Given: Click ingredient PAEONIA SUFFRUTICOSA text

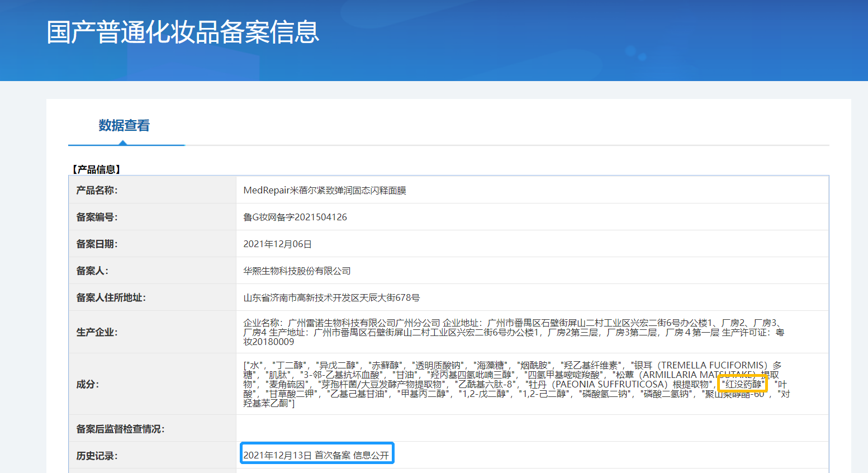Looking at the screenshot, I should [609, 385].
